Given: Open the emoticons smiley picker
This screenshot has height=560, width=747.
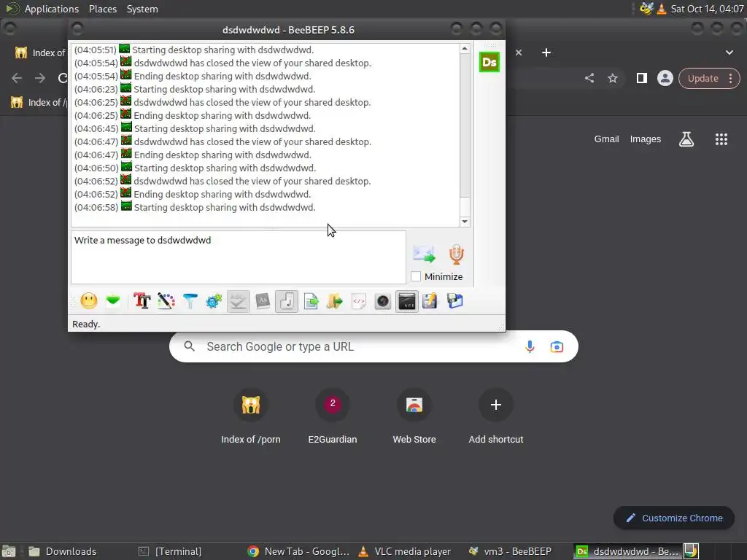Looking at the screenshot, I should point(88,301).
